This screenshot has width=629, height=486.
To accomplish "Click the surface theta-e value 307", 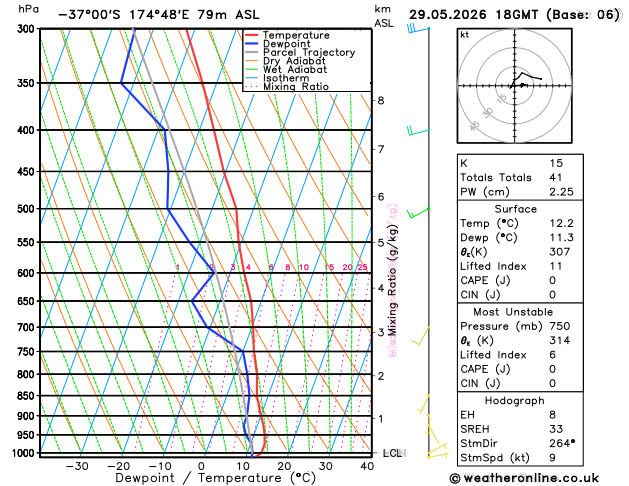I will click(x=560, y=252).
